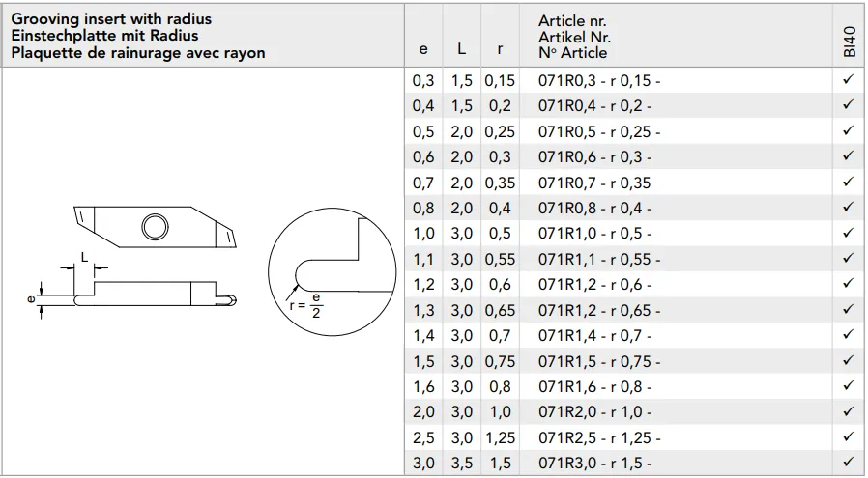This screenshot has width=868, height=478.
Task: Select the Article nr. column header
Action: 574,37
